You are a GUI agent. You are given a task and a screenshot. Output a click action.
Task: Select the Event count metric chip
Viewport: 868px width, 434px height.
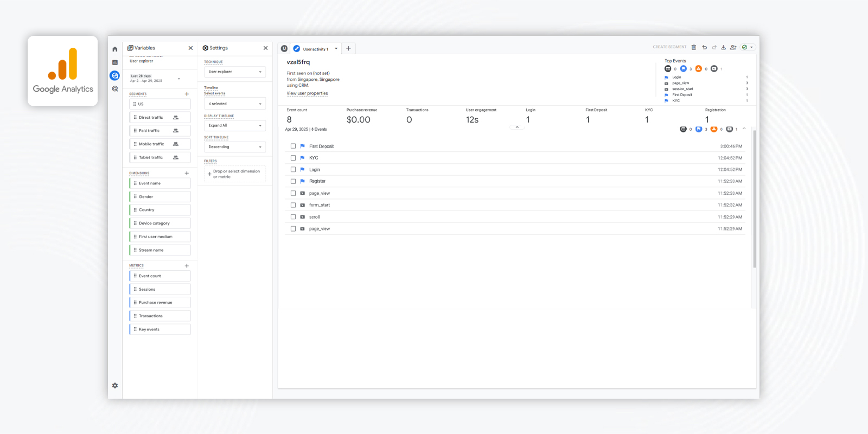[x=160, y=276]
